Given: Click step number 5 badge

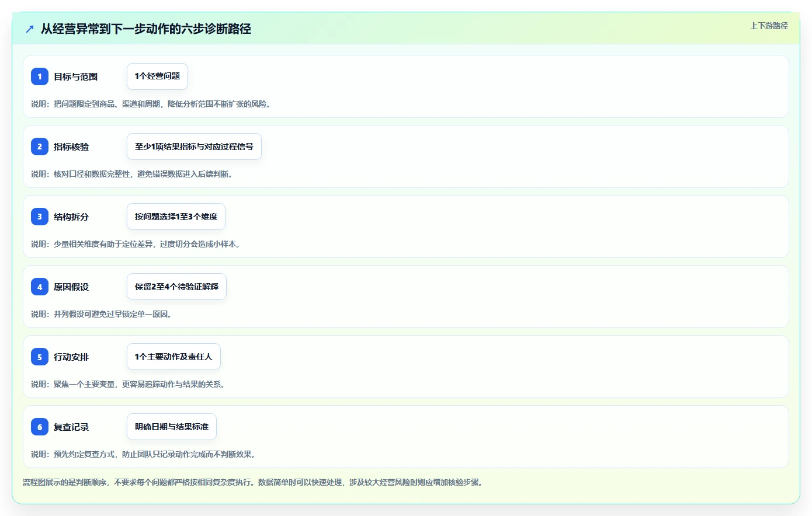Looking at the screenshot, I should tap(40, 357).
